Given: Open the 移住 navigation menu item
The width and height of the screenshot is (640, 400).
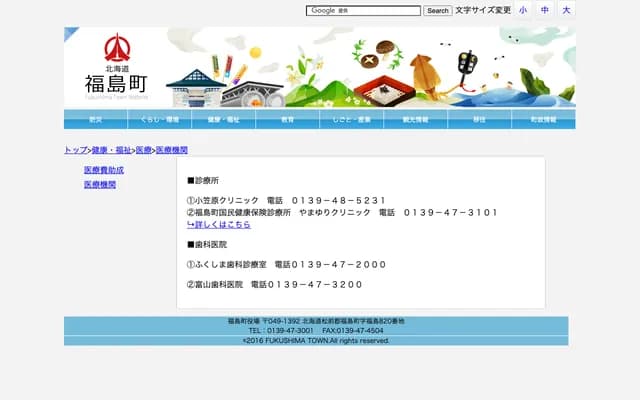Looking at the screenshot, I should (x=480, y=119).
